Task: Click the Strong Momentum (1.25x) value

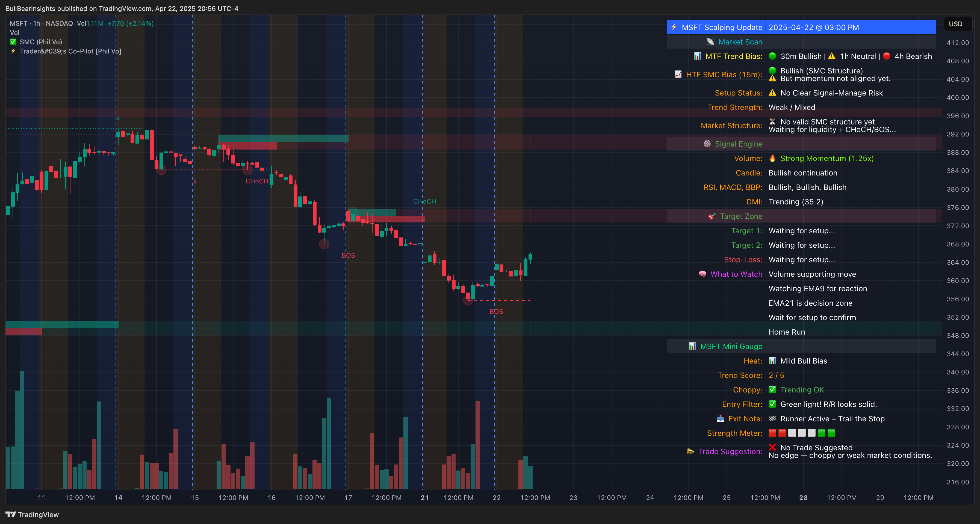Action: click(827, 158)
